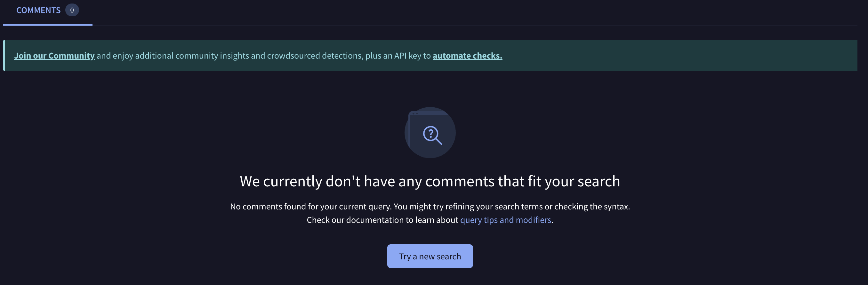
Task: Click the active tab underline below COMMENTS
Action: pyautogui.click(x=47, y=25)
